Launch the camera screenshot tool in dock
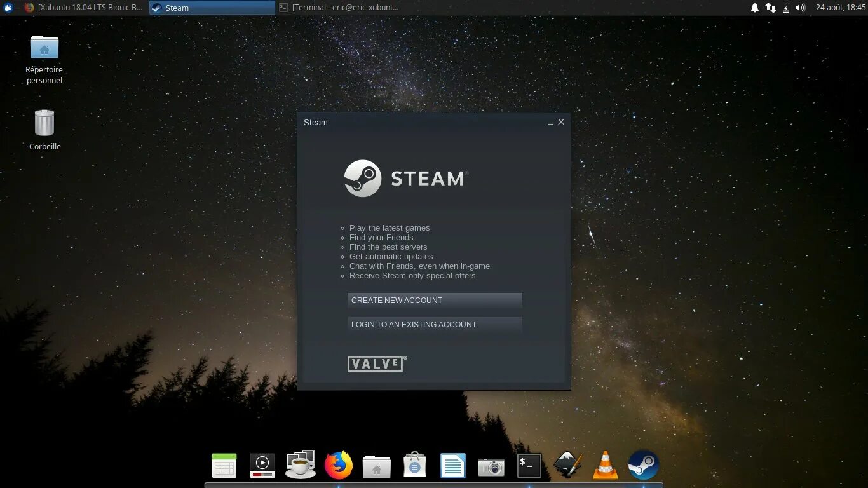Viewport: 868px width, 488px height. (x=491, y=467)
